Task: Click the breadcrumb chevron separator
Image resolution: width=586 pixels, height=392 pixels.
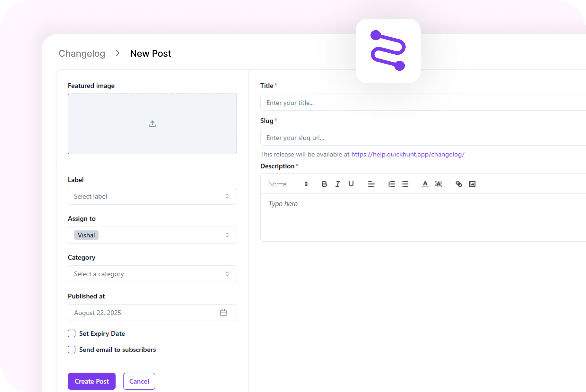Action: click(x=118, y=53)
